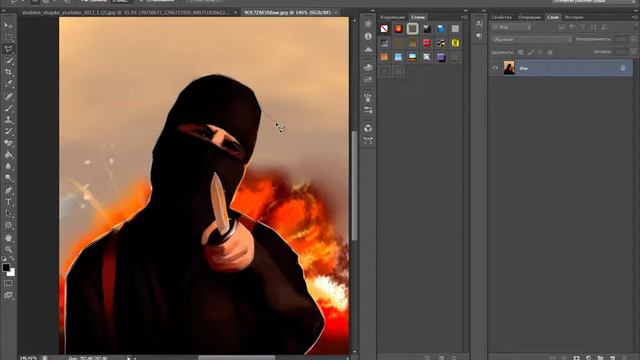
Task: Select the Eraser tool
Action: point(8,143)
